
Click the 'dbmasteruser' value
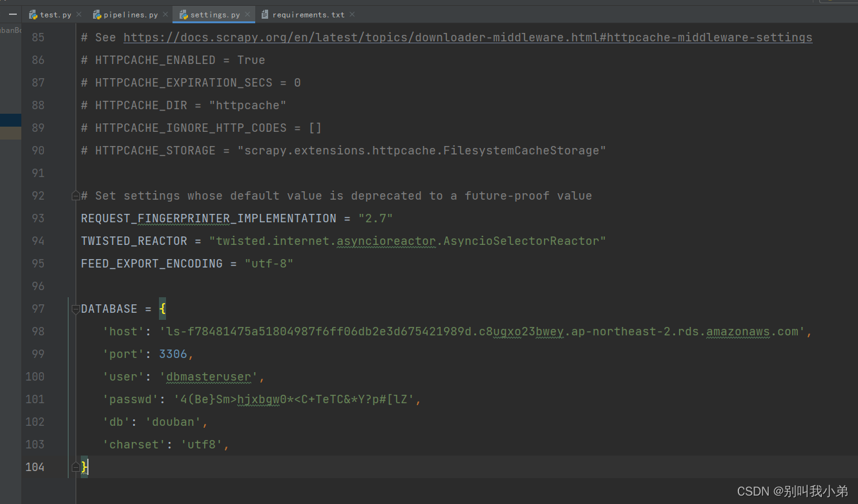[209, 377]
